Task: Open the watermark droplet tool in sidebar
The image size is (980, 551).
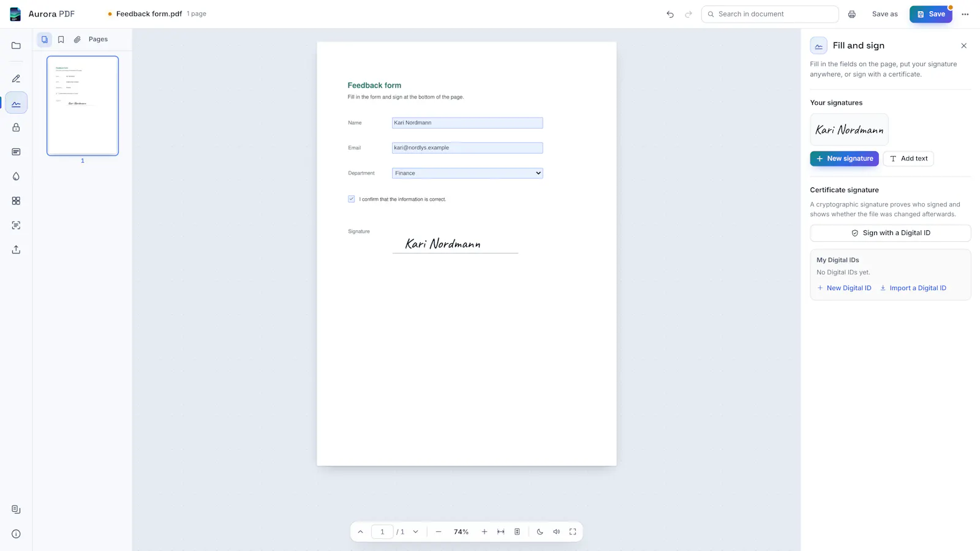Action: coord(16,176)
